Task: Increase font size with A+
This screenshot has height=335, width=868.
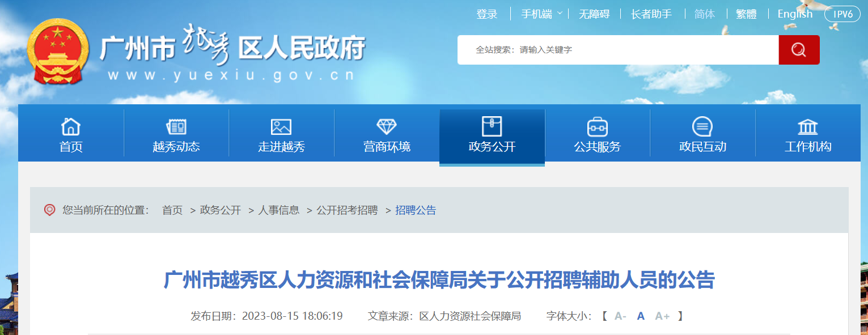Action: click(662, 316)
